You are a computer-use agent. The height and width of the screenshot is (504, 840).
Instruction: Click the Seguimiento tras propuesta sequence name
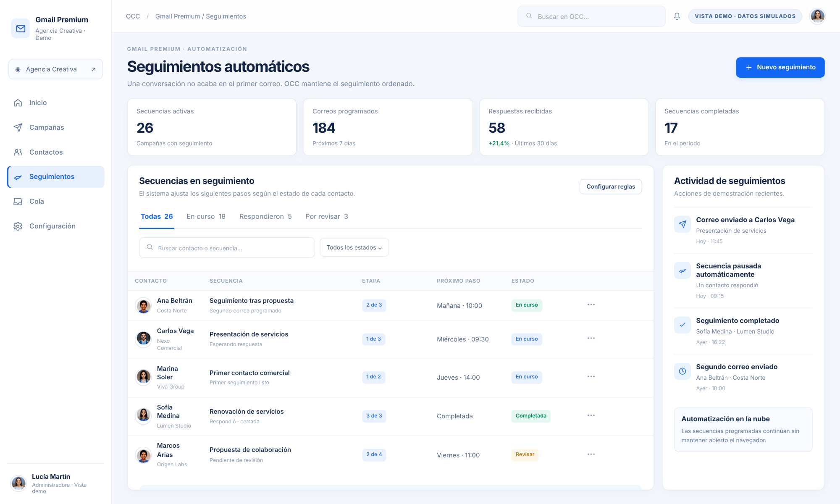click(x=252, y=301)
